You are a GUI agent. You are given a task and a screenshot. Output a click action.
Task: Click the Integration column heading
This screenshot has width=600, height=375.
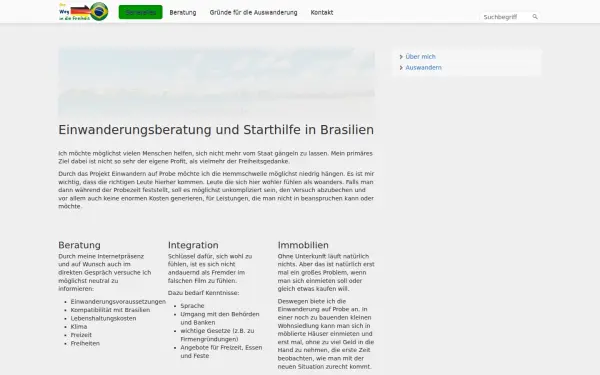pos(193,245)
